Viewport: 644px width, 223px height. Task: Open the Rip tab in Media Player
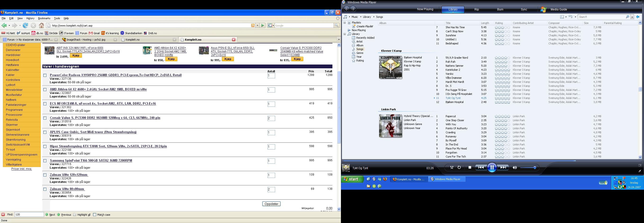477,9
